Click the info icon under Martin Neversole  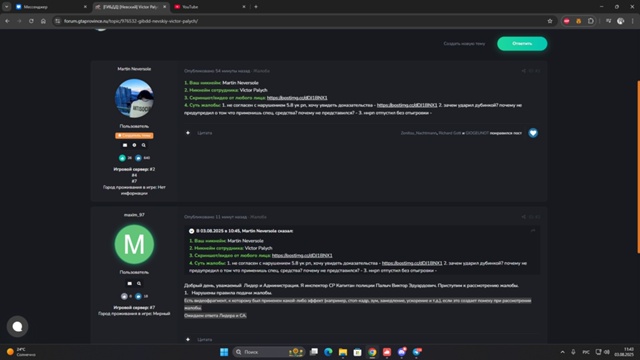click(x=134, y=145)
